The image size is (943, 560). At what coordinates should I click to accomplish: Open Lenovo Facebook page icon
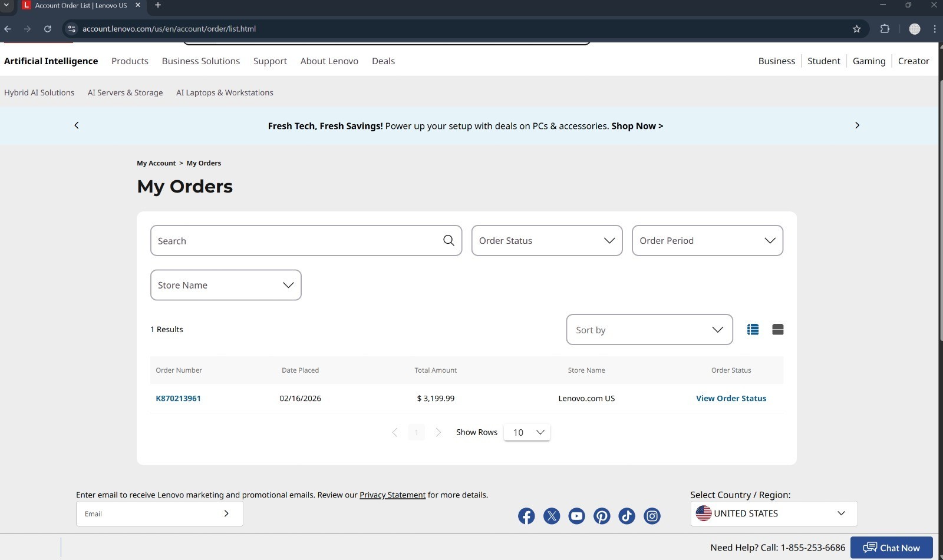[526, 516]
